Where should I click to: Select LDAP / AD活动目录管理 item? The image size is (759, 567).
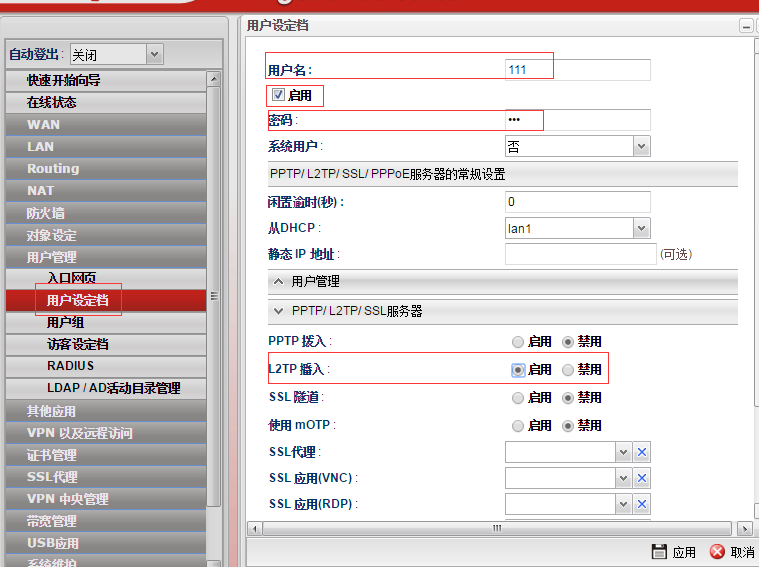tap(106, 388)
